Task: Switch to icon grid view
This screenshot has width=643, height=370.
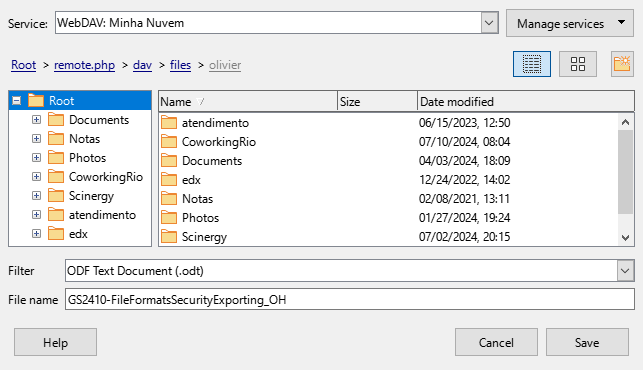Action: 578,64
